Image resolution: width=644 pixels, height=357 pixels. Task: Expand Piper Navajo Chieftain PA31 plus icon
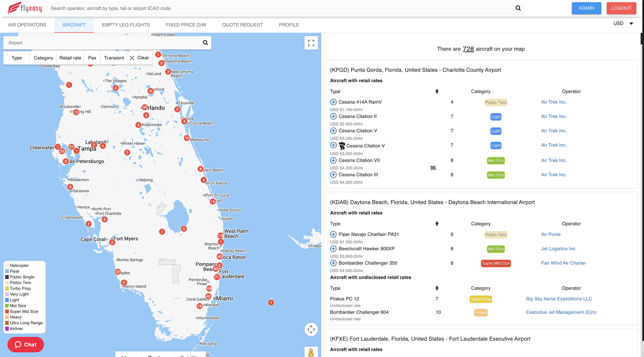click(334, 234)
